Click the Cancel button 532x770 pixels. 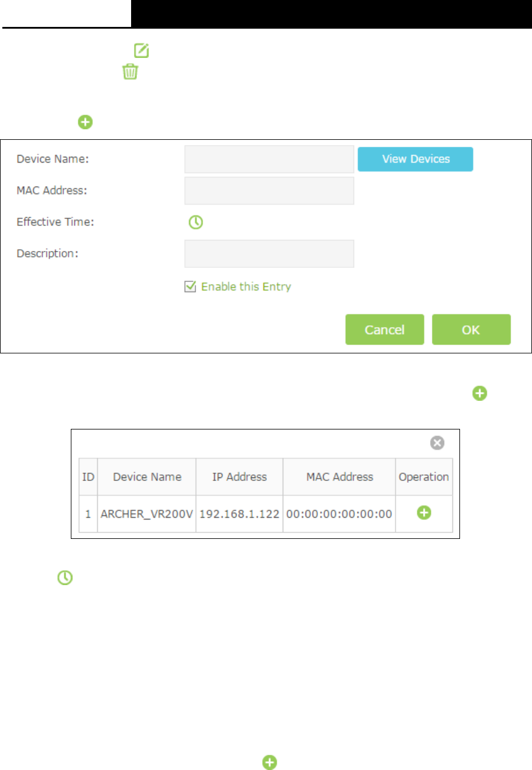point(385,329)
